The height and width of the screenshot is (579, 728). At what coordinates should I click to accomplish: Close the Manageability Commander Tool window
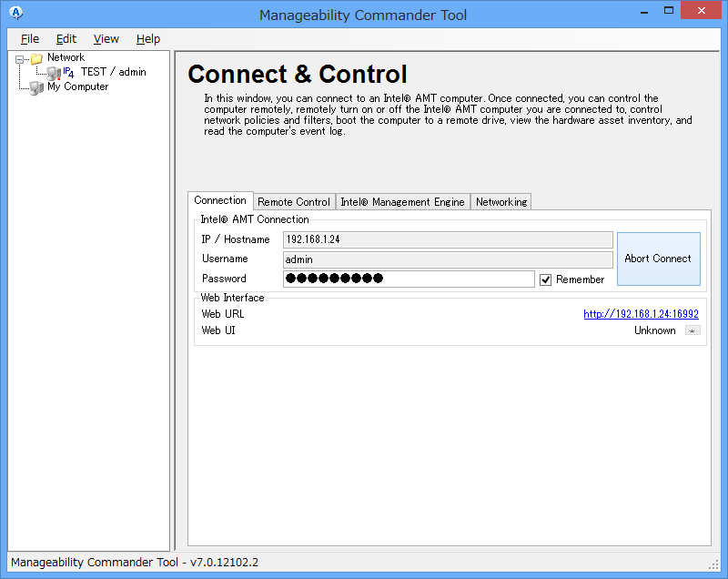point(701,10)
